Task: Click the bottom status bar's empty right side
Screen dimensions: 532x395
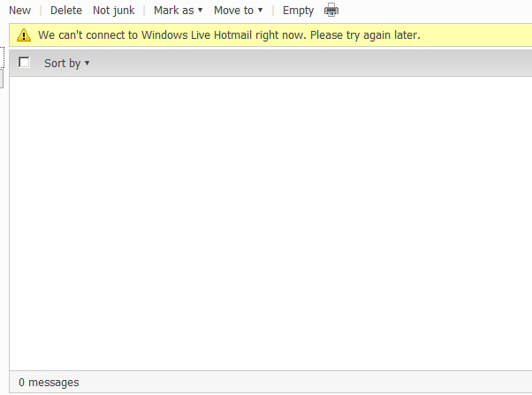Action: click(353, 383)
